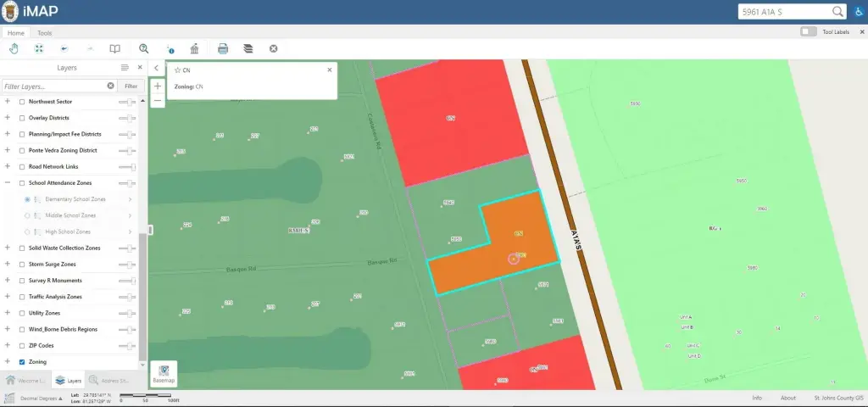Adjust the Utility Zones opacity slider
The width and height of the screenshot is (868, 407).
[127, 314]
